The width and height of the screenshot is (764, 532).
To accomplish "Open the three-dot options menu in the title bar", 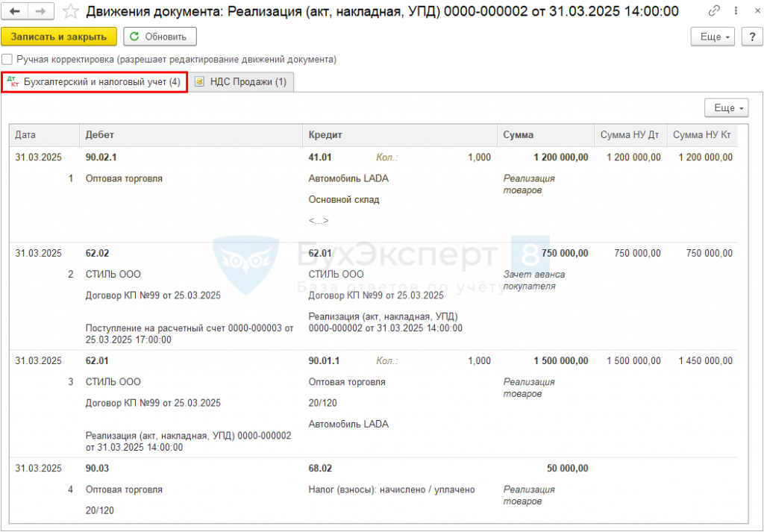I will (736, 10).
